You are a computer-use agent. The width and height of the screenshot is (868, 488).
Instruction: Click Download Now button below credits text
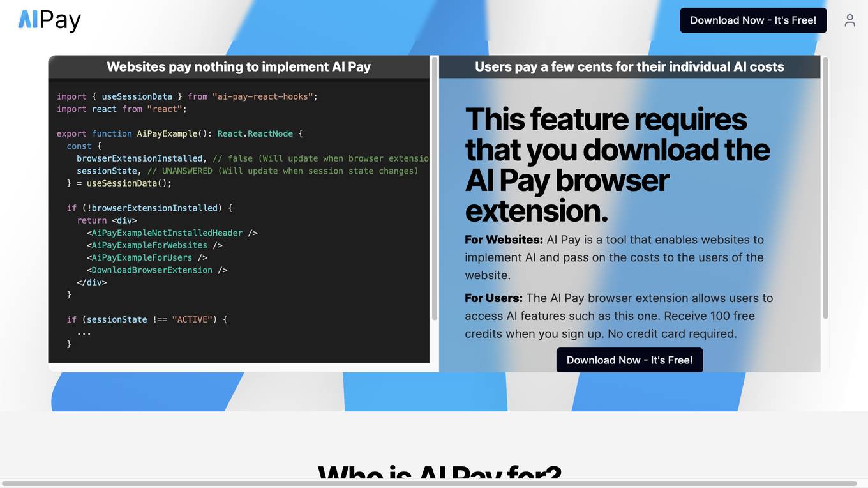point(629,360)
